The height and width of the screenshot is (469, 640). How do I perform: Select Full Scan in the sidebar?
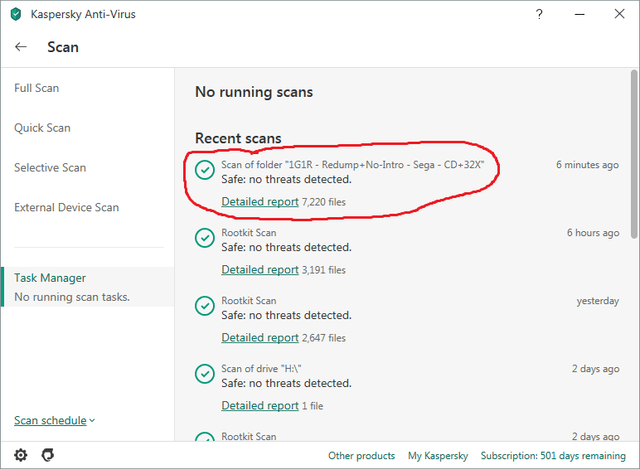point(37,88)
